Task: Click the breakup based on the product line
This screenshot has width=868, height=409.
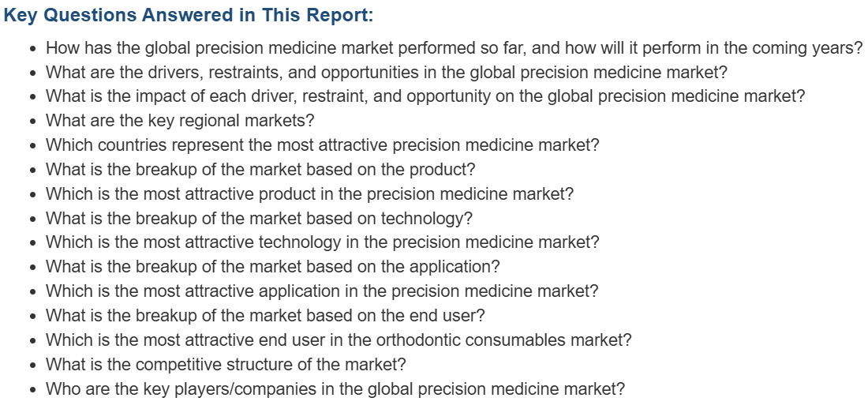Action: pos(260,170)
